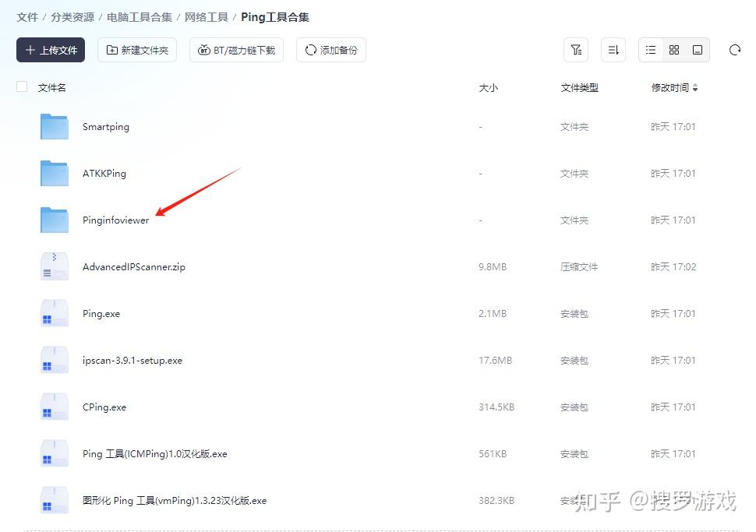This screenshot has width=756, height=532.
Task: Sort by the 文件类型 column header
Action: [x=581, y=88]
